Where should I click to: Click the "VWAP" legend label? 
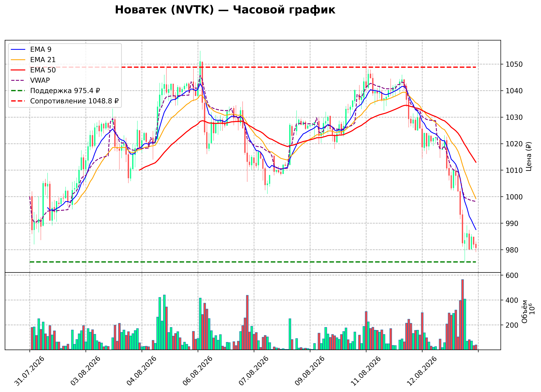pos(40,80)
